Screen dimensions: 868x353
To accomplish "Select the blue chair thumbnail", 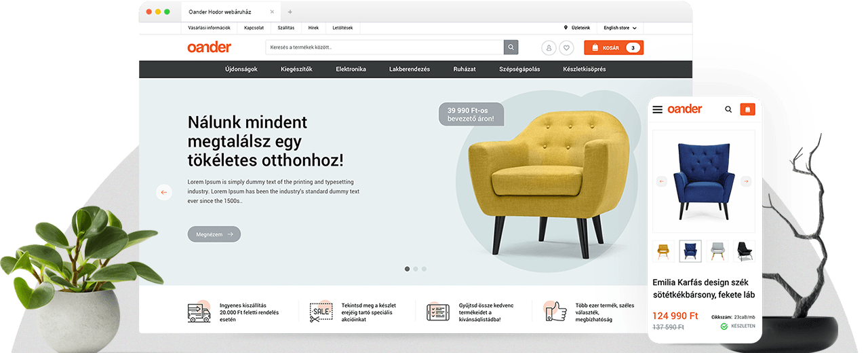I will click(x=690, y=251).
